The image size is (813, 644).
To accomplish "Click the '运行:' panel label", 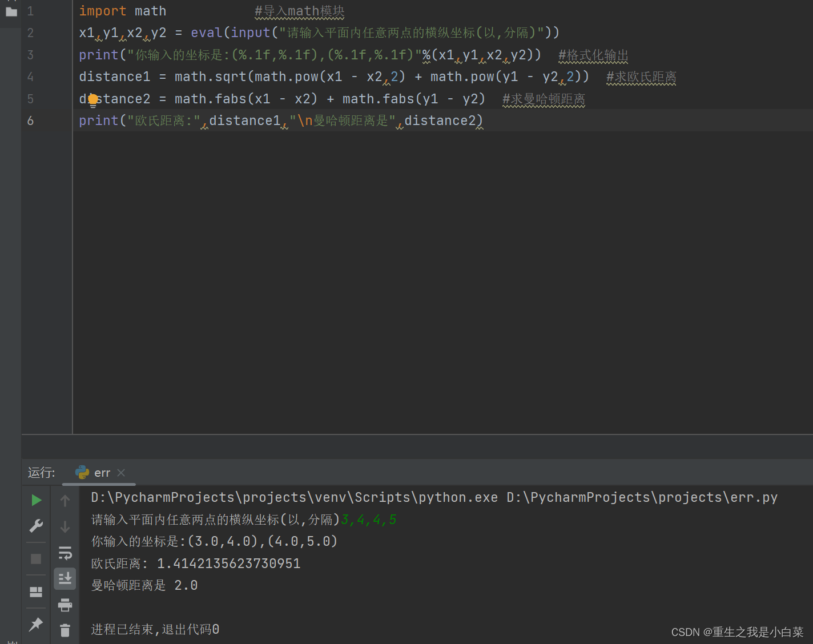I will coord(42,473).
